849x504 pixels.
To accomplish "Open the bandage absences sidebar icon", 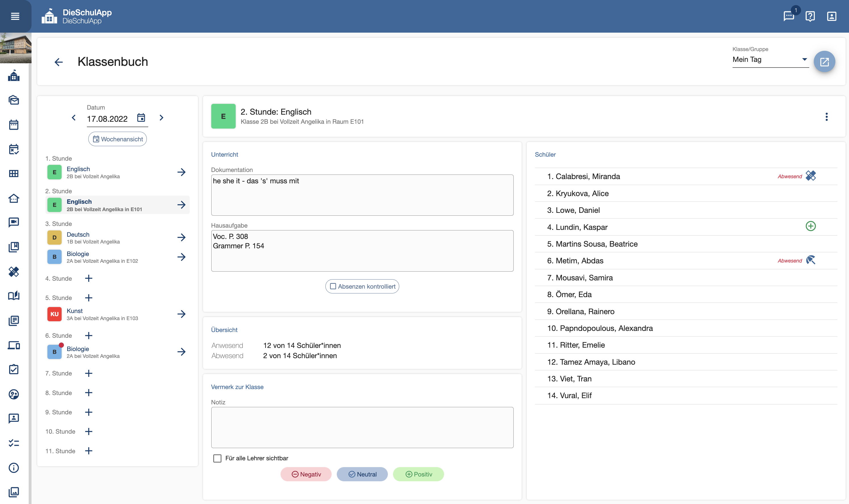I will coord(14,271).
